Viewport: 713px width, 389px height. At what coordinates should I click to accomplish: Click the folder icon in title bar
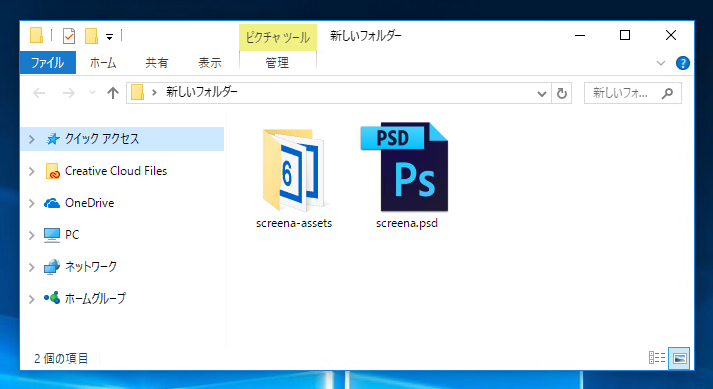(36, 35)
